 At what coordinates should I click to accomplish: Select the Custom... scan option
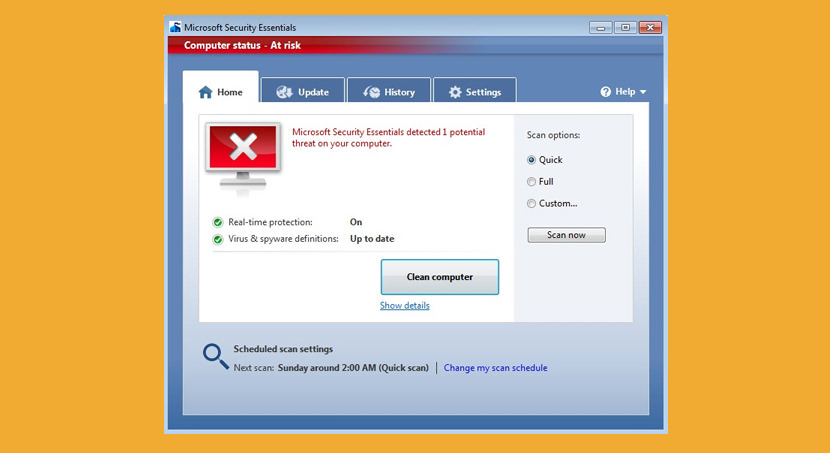coord(531,203)
